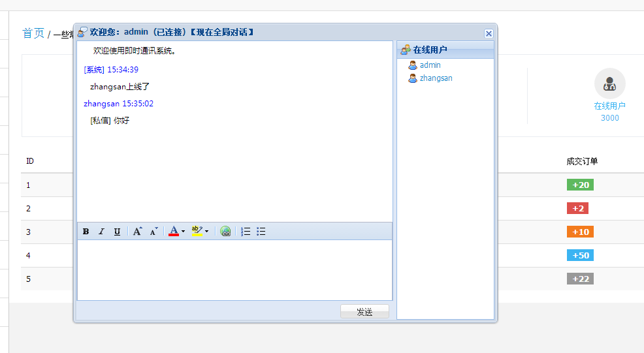Close the chat dialog window

[x=489, y=34]
